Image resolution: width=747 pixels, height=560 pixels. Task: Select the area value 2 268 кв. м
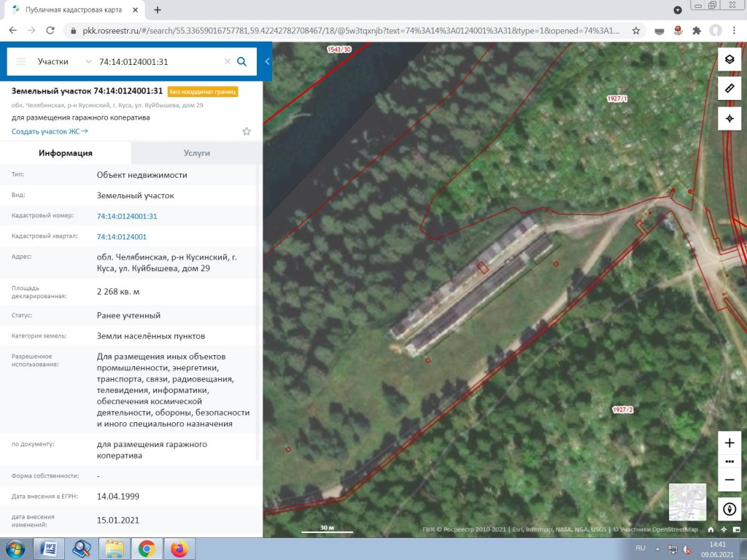(x=118, y=292)
